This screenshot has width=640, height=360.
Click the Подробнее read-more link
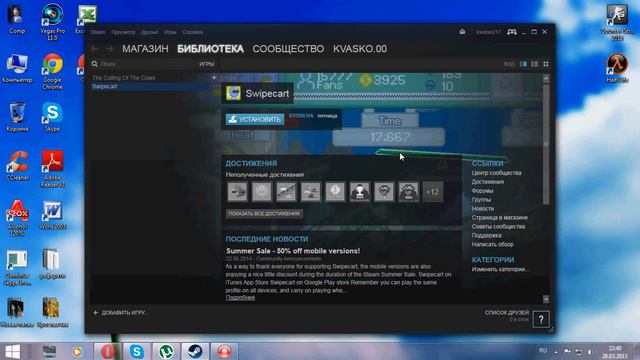(240, 298)
